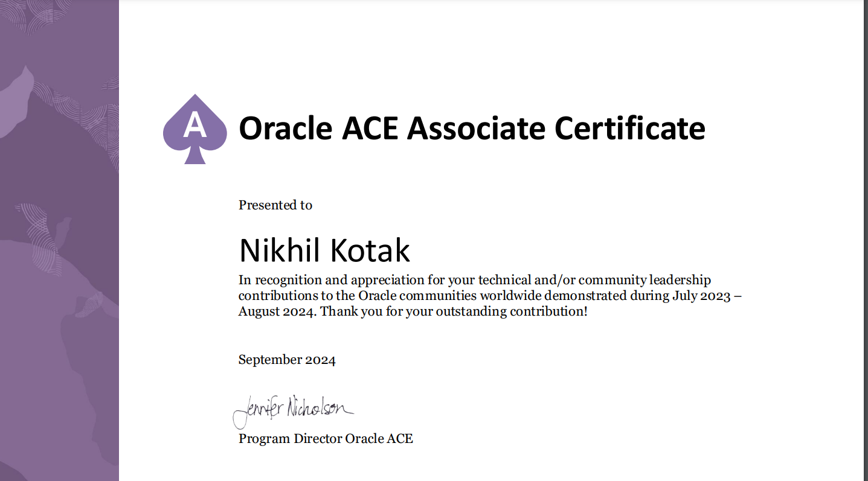Viewport: 868px width, 481px height.
Task: Select the Oracle ACE Associate Certificate title
Action: coord(472,129)
